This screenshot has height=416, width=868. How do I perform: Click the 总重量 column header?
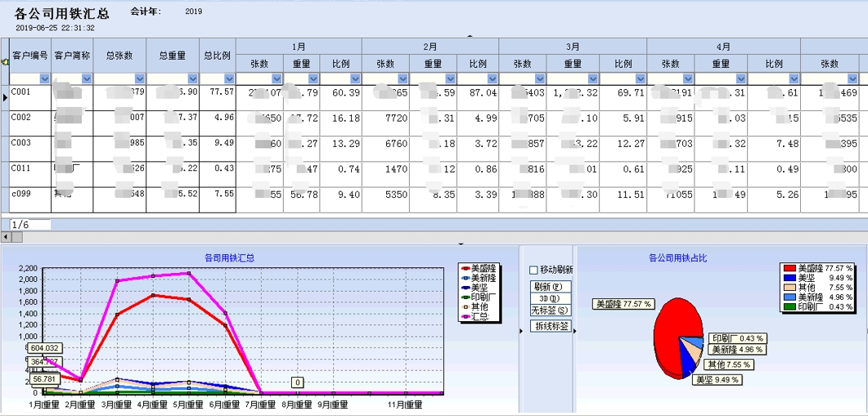[173, 56]
